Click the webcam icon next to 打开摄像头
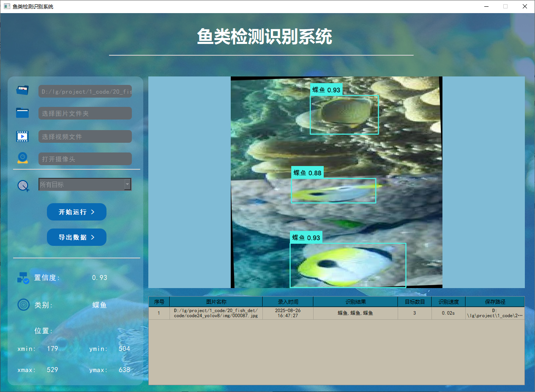The width and height of the screenshot is (535, 392). (x=22, y=158)
